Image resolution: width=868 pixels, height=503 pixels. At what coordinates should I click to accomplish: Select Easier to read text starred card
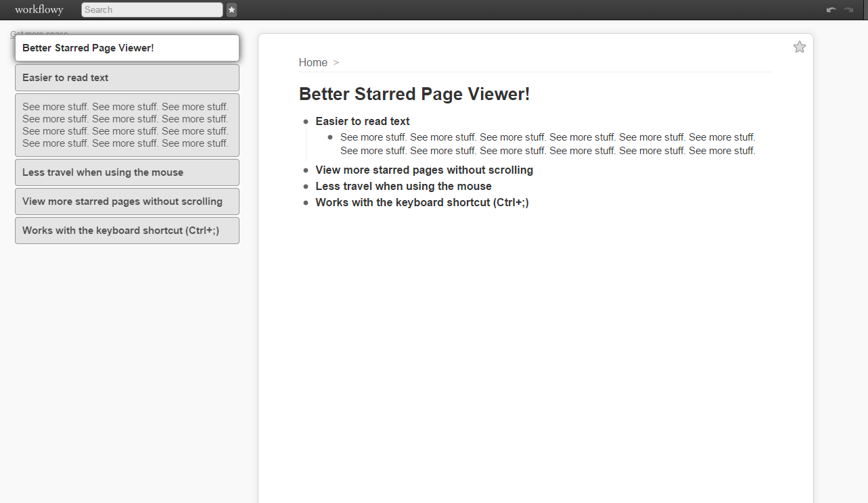point(127,78)
